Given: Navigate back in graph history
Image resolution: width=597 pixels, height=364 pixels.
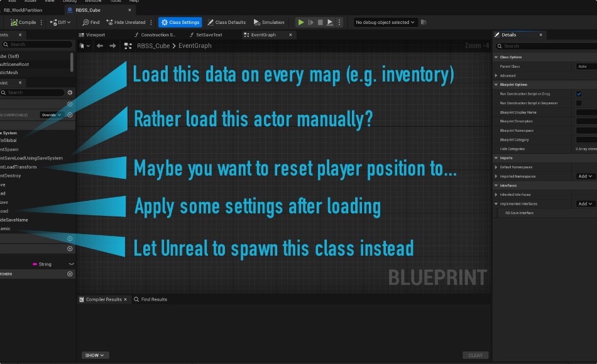Looking at the screenshot, I should pyautogui.click(x=99, y=46).
